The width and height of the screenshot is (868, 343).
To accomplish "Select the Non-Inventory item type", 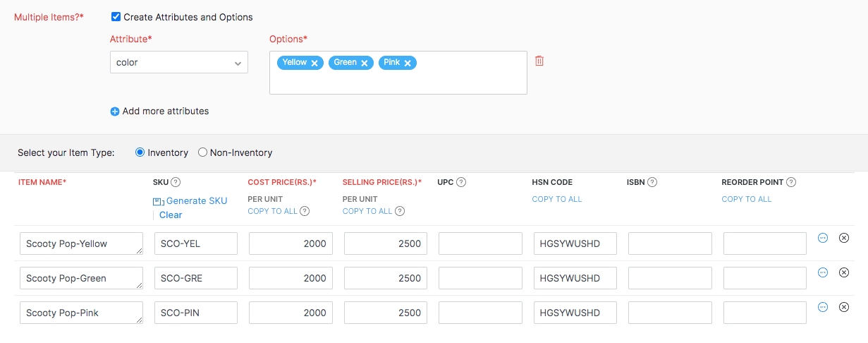I will click(203, 152).
